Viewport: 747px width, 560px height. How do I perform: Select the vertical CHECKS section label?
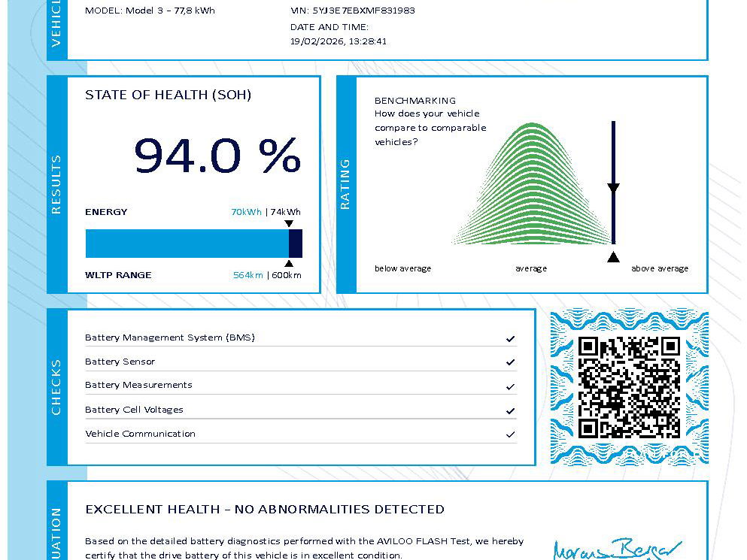click(56, 387)
